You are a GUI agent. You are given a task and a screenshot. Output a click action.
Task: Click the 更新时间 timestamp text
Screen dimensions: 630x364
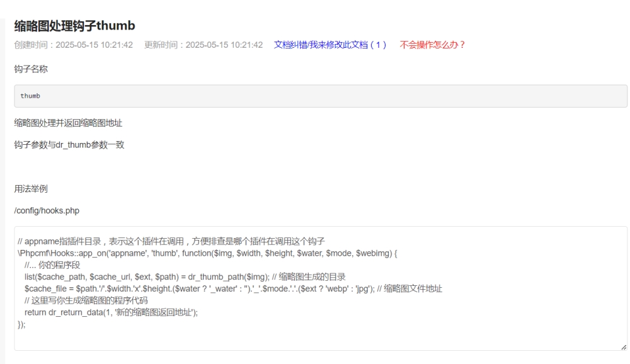[203, 45]
